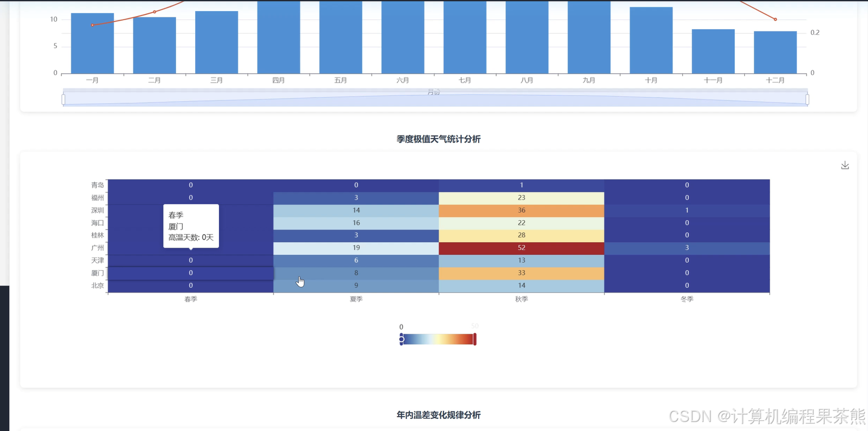Click the 三月 bar in the monthly chart
The image size is (868, 431).
216,42
